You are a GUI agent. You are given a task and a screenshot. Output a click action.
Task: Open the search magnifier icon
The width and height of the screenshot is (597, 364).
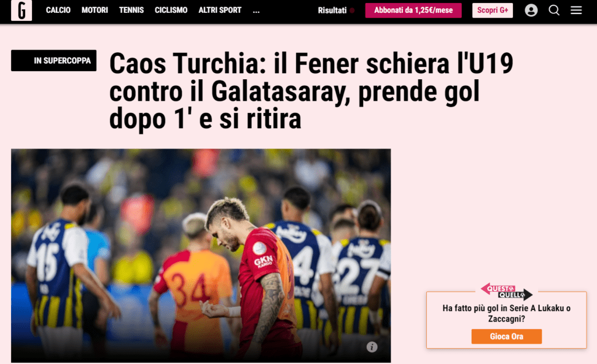click(554, 10)
